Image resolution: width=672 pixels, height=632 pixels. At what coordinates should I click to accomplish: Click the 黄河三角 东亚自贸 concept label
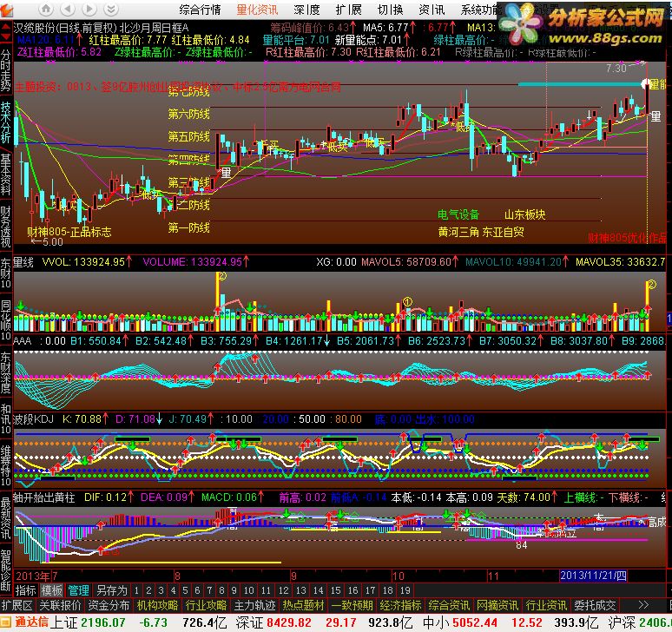coord(481,232)
